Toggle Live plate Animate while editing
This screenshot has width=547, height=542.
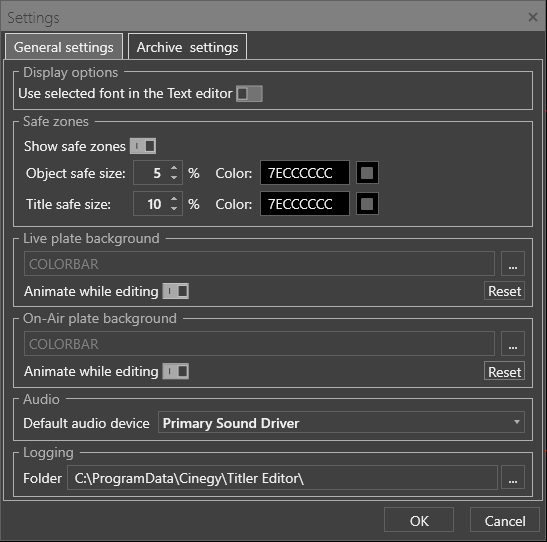(176, 291)
